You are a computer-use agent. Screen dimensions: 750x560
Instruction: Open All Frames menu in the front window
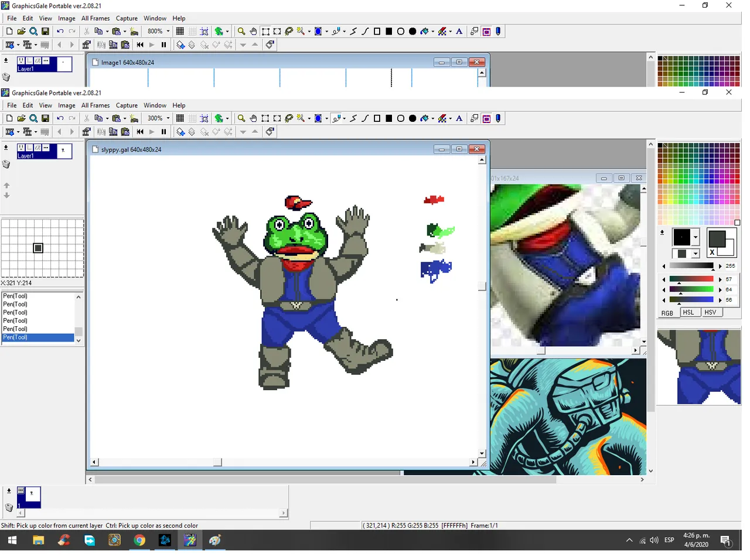96,105
